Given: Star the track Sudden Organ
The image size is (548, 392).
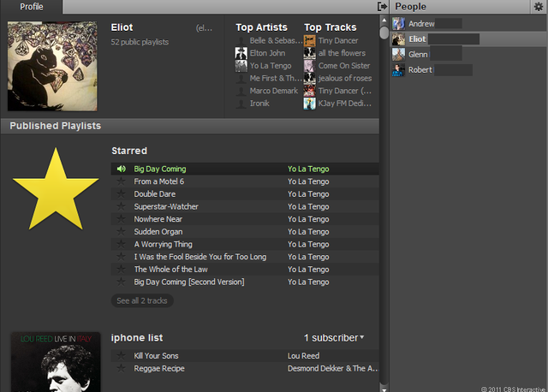Looking at the screenshot, I should [122, 232].
